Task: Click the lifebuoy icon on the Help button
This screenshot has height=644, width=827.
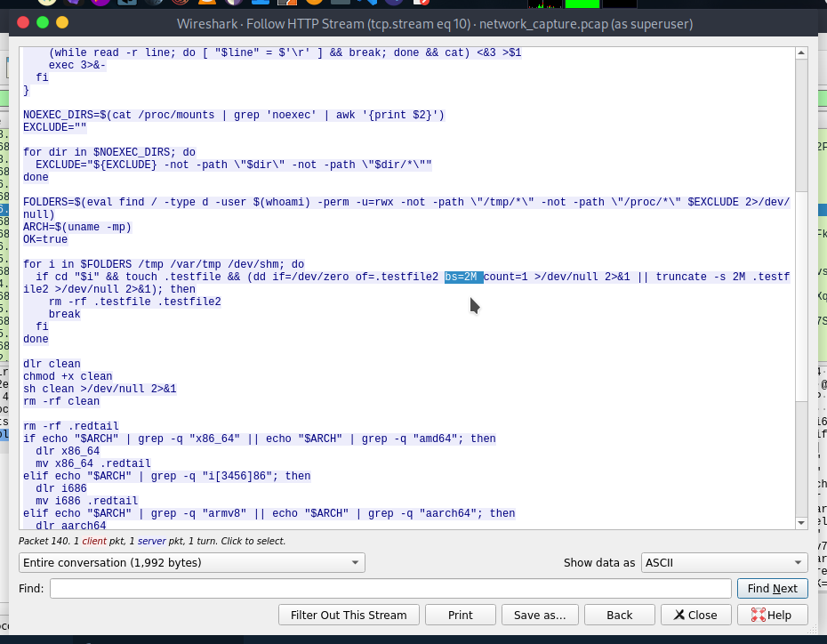Action: (759, 615)
